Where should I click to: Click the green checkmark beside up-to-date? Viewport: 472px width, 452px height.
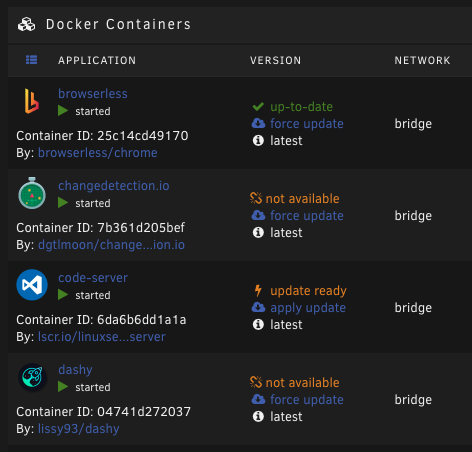[x=258, y=107]
